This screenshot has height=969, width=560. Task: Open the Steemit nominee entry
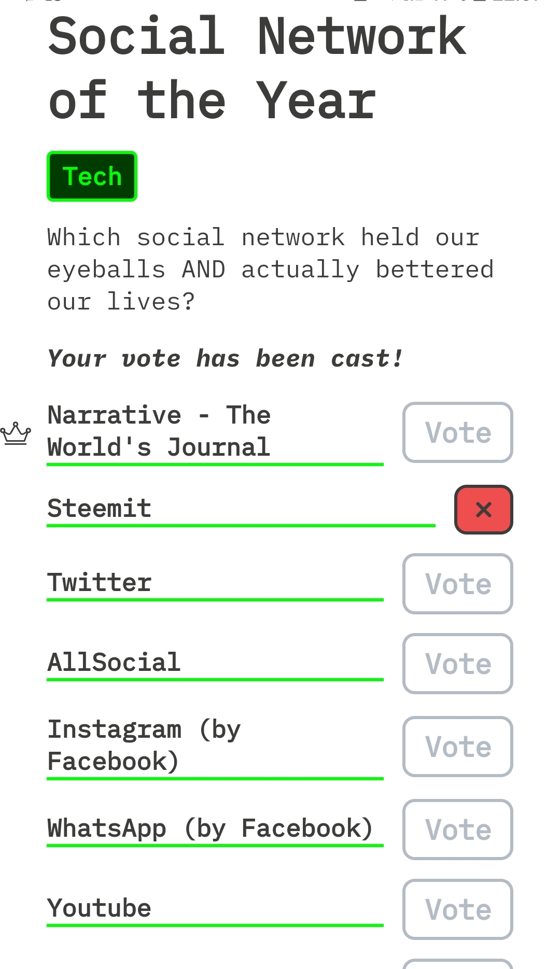coord(100,508)
